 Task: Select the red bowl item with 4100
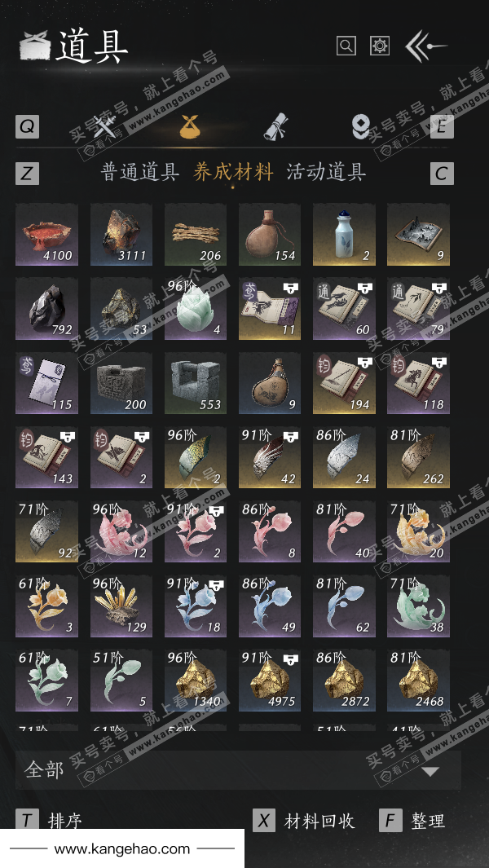coord(46,235)
